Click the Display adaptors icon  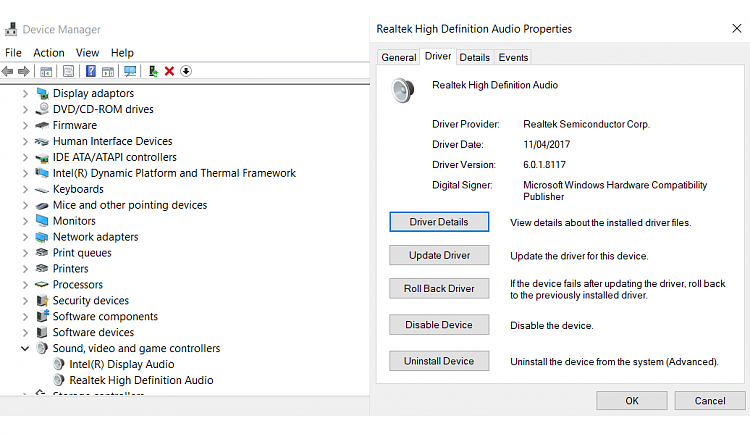tap(42, 93)
